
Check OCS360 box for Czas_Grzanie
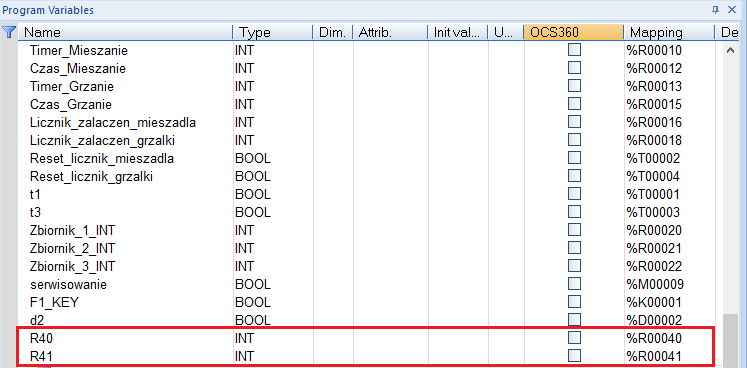pos(575,103)
